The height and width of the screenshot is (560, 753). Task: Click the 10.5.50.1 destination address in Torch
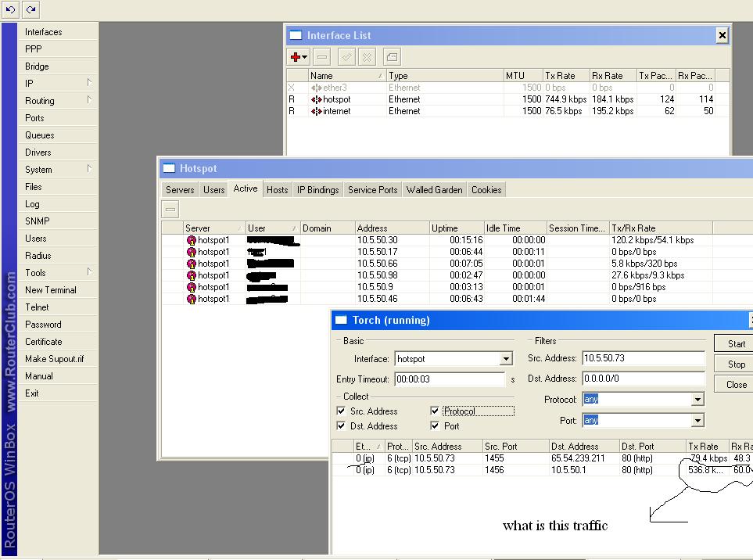(568, 470)
